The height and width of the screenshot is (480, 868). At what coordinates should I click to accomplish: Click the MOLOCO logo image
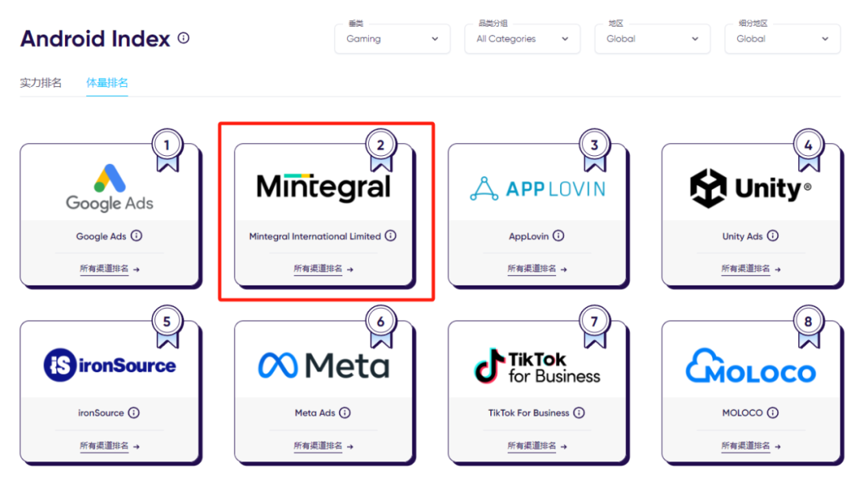[x=751, y=365]
